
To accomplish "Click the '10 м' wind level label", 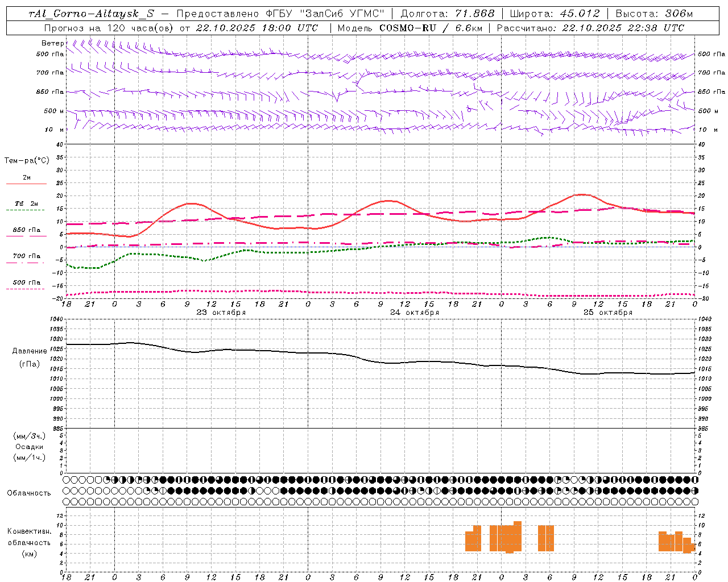I will 55,130.
